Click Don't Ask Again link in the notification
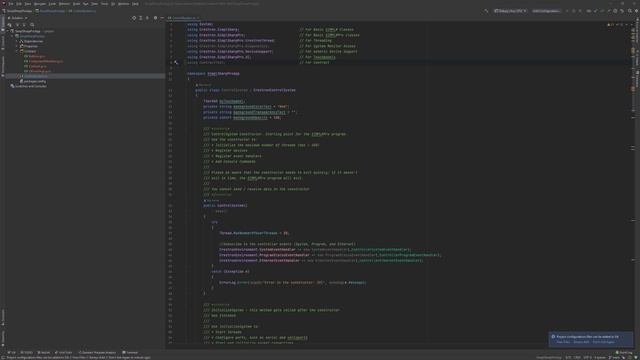 603,342
